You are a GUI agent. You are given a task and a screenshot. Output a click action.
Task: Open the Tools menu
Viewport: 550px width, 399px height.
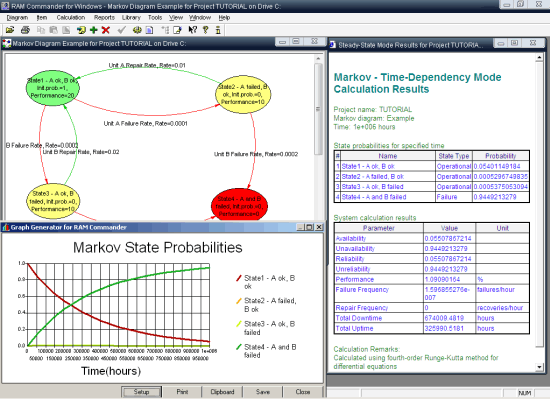click(155, 18)
